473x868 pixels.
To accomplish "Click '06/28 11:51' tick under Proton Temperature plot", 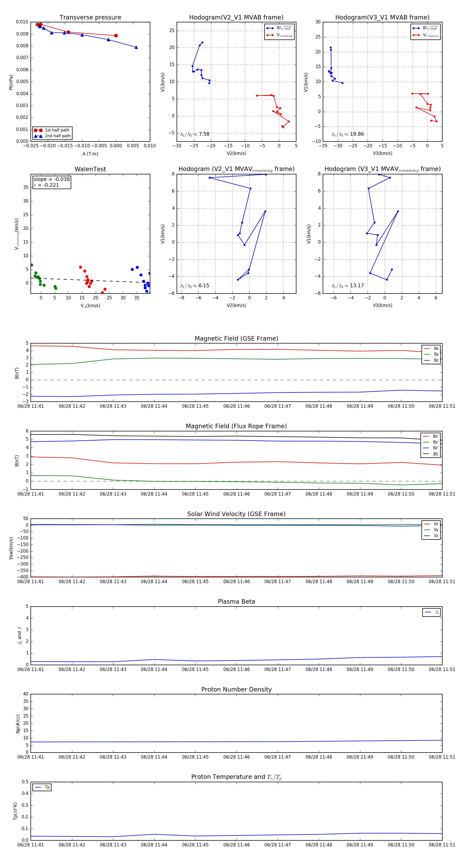I will point(442,845).
